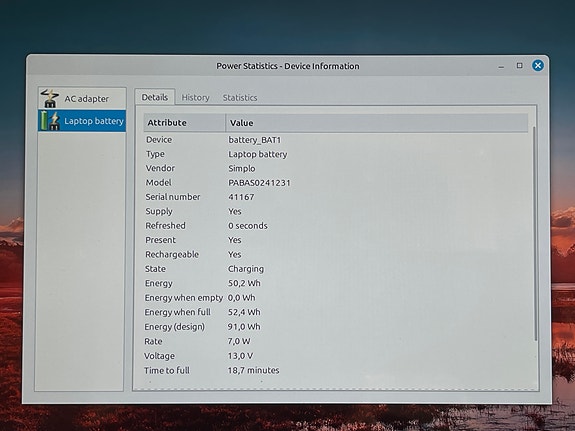This screenshot has width=575, height=431.
Task: Maximize the Power Statistics window
Action: (519, 66)
